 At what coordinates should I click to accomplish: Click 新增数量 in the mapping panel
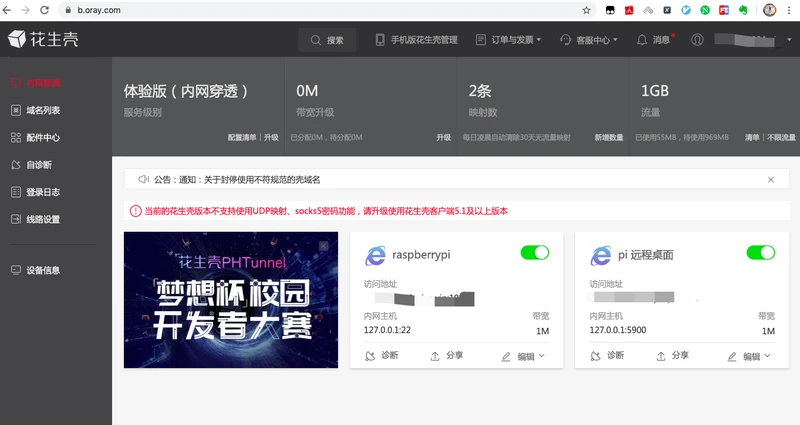pyautogui.click(x=609, y=137)
